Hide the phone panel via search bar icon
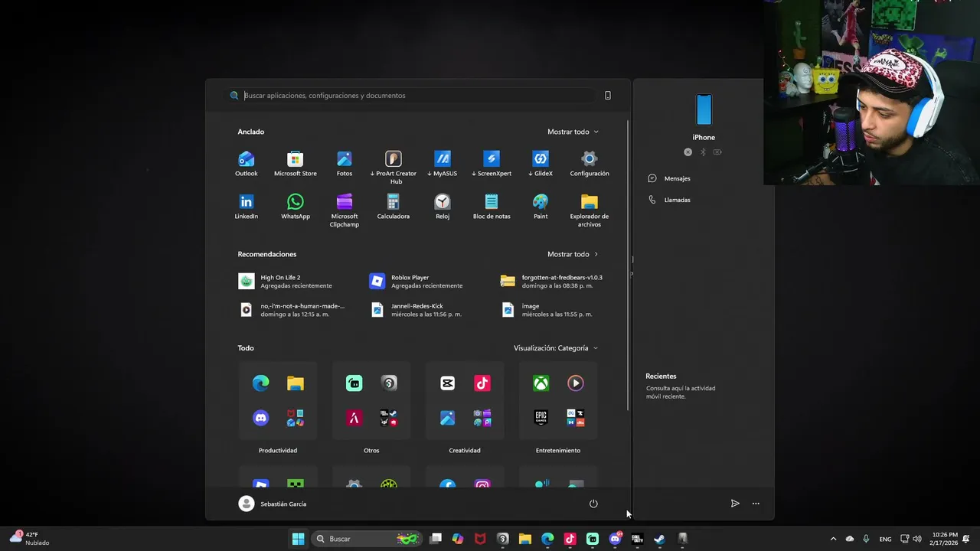This screenshot has height=551, width=980. [608, 96]
